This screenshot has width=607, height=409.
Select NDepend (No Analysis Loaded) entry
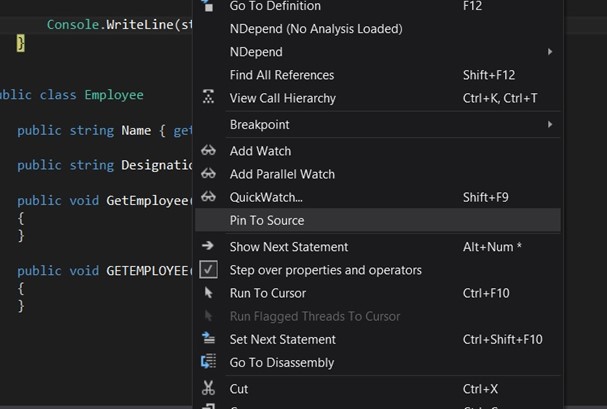point(377,29)
